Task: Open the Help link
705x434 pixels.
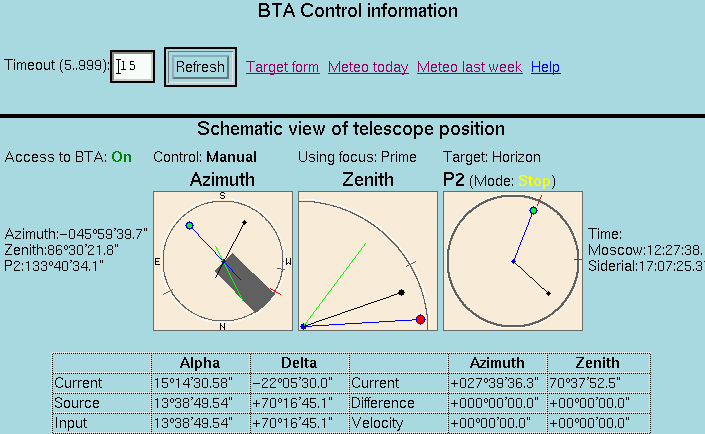Action: coord(545,67)
